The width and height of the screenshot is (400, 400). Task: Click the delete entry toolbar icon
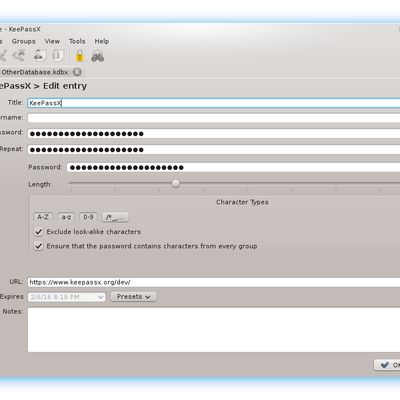[x=19, y=55]
